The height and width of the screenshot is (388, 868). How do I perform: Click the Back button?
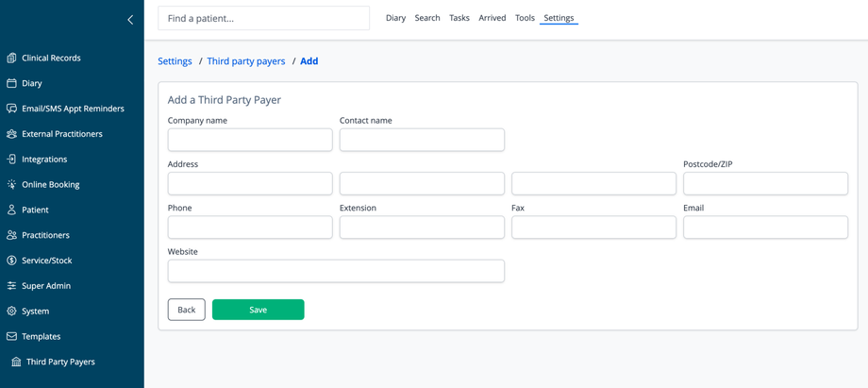coord(186,310)
